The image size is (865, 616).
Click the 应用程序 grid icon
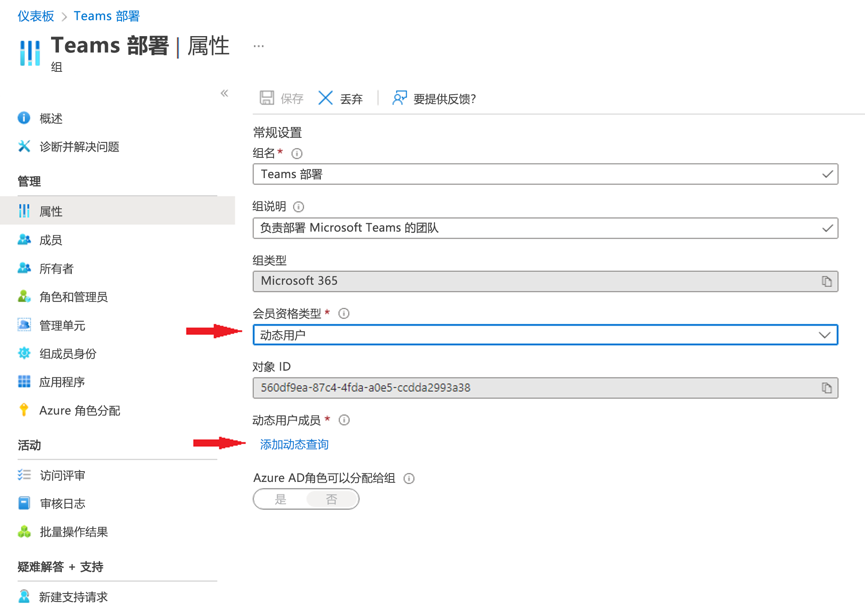(x=24, y=381)
